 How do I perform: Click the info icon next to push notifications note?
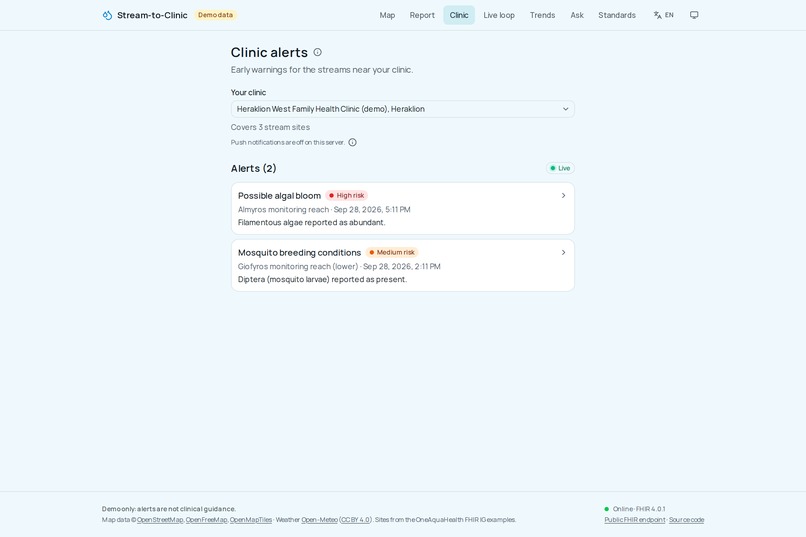coord(353,142)
